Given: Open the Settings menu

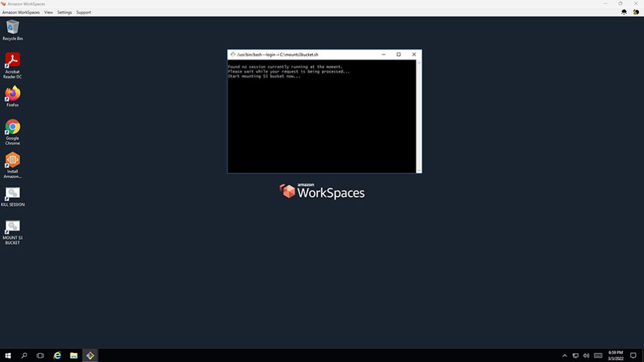Looking at the screenshot, I should coord(65,13).
